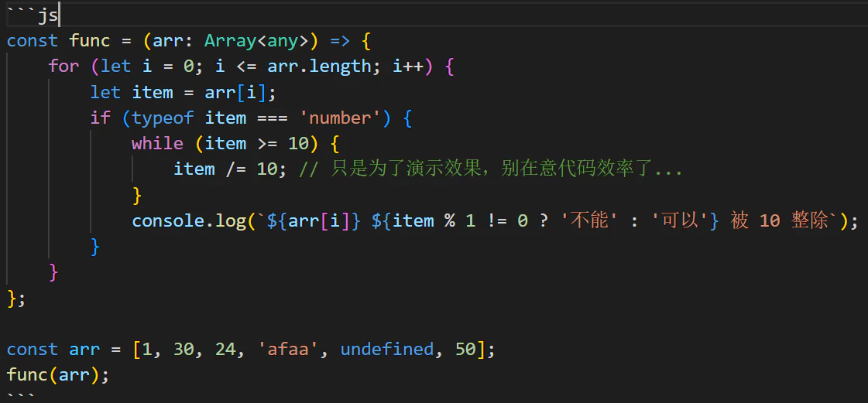868x403 pixels.
Task: Click the arrow function => operator
Action: [x=339, y=41]
